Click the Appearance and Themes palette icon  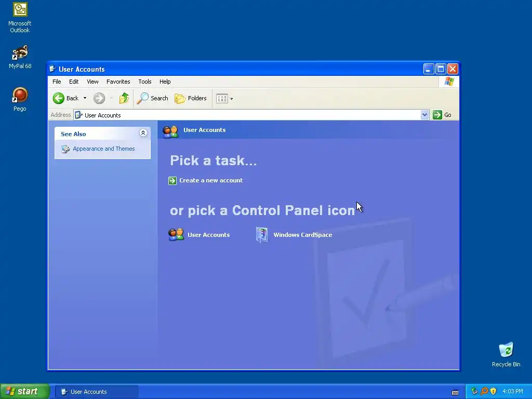65,149
